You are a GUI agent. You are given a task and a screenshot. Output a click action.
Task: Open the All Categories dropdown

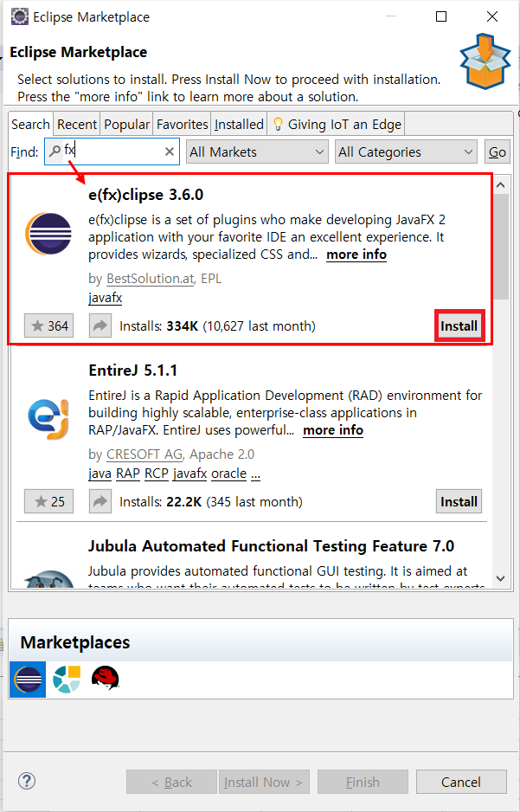tap(406, 151)
